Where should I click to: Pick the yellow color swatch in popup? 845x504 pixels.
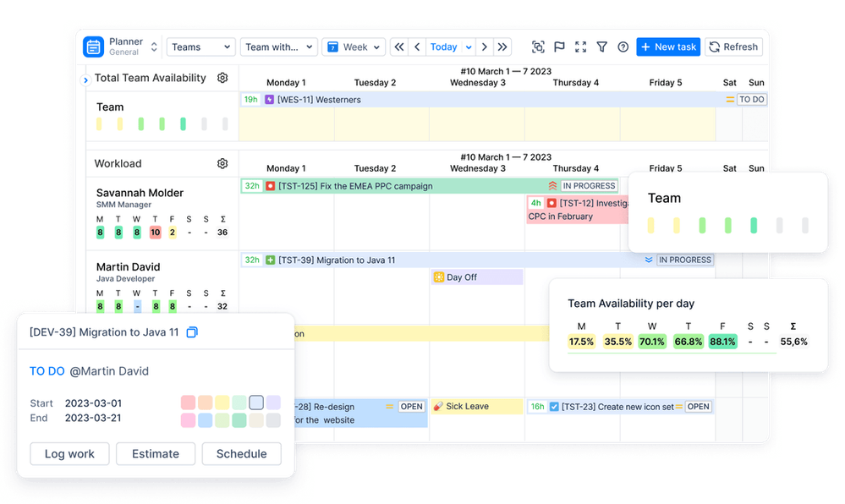pos(222,403)
